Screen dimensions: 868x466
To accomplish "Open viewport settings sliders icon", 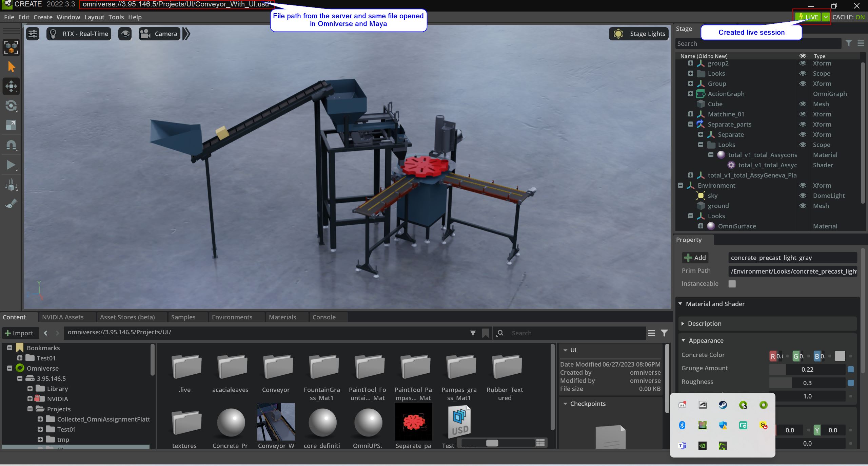I will point(33,34).
